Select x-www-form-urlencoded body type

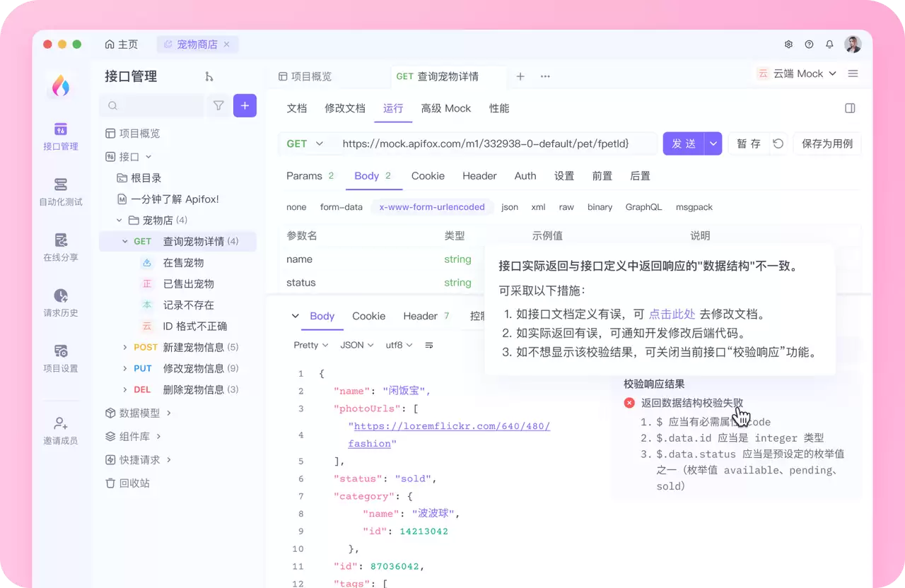click(x=432, y=207)
